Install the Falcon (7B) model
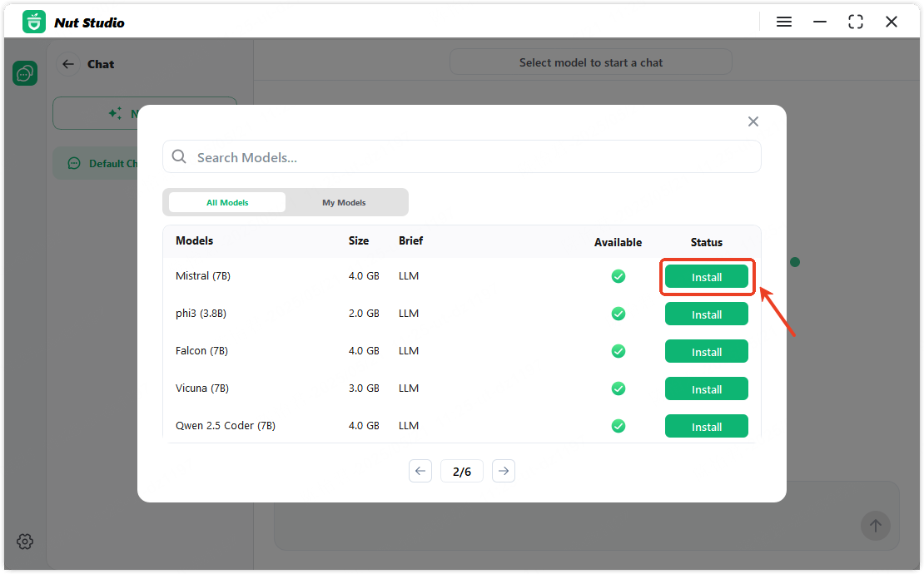This screenshot has height=574, width=924. coord(707,351)
